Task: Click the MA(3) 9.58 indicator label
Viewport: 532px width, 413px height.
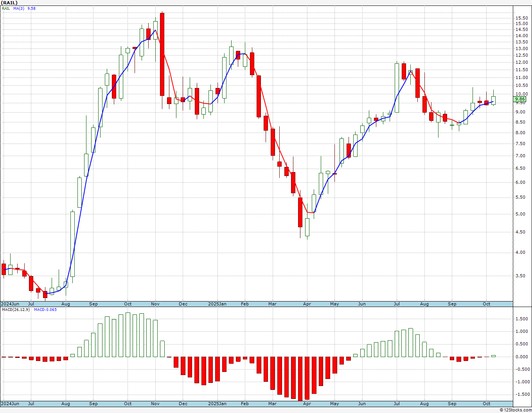Action: click(24, 8)
